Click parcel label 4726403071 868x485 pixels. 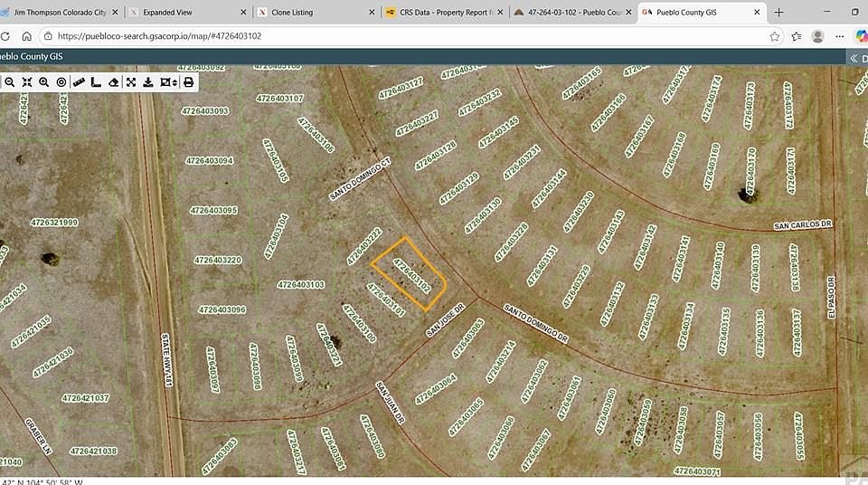(x=697, y=471)
